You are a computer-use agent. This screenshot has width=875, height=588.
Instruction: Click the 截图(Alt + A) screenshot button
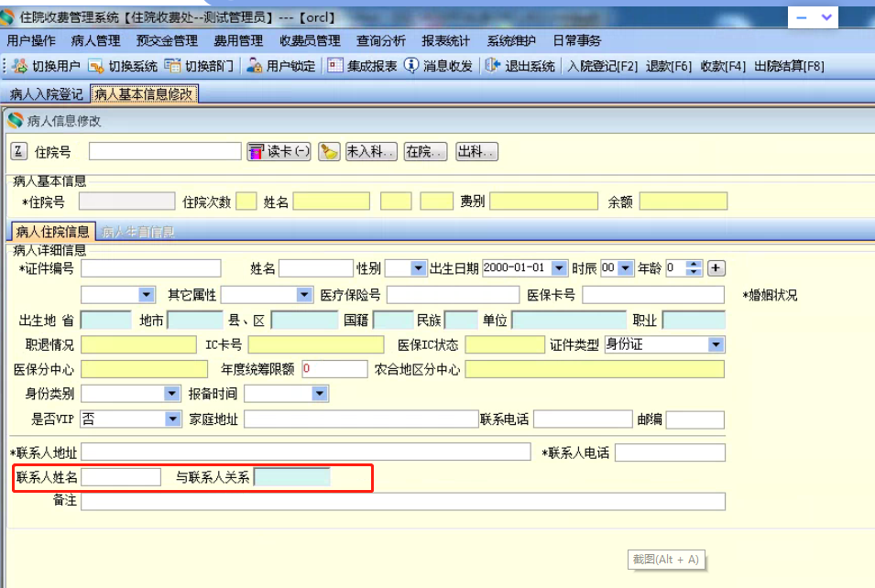click(x=666, y=560)
